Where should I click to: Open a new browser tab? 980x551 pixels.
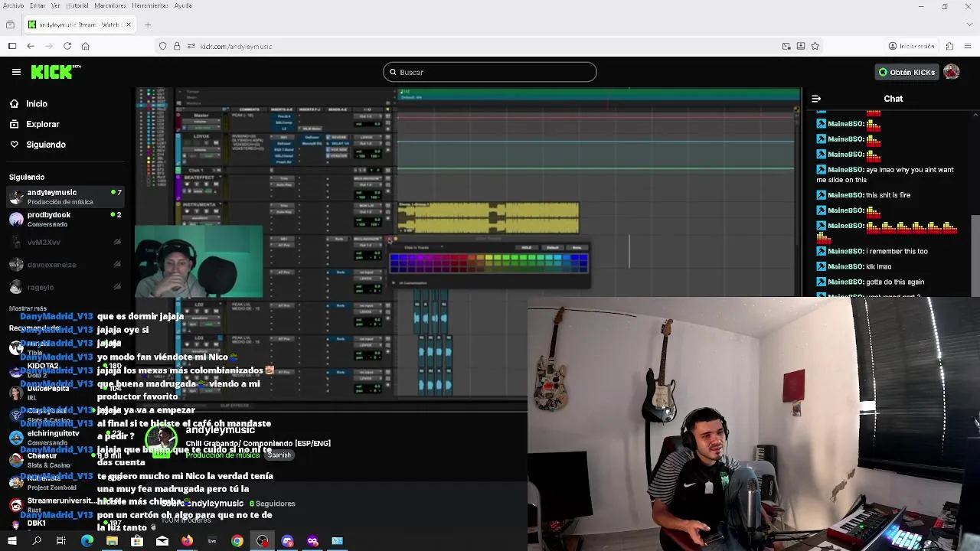pyautogui.click(x=148, y=24)
